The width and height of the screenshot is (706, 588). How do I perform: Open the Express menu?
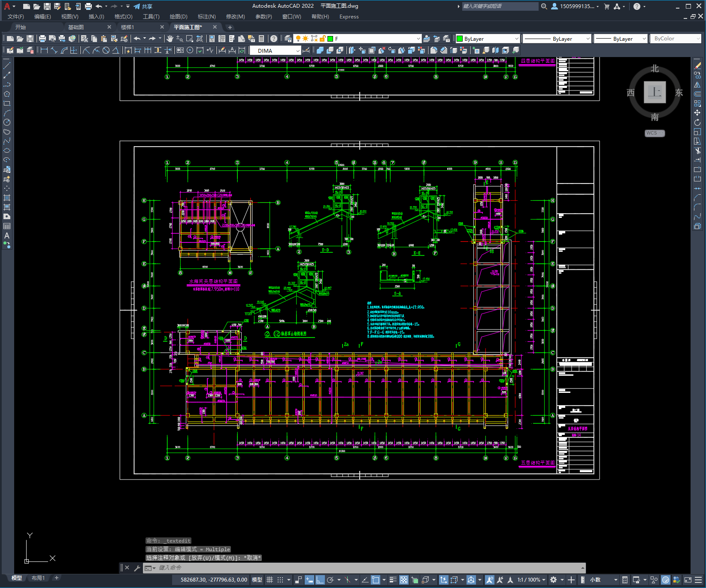coord(349,17)
